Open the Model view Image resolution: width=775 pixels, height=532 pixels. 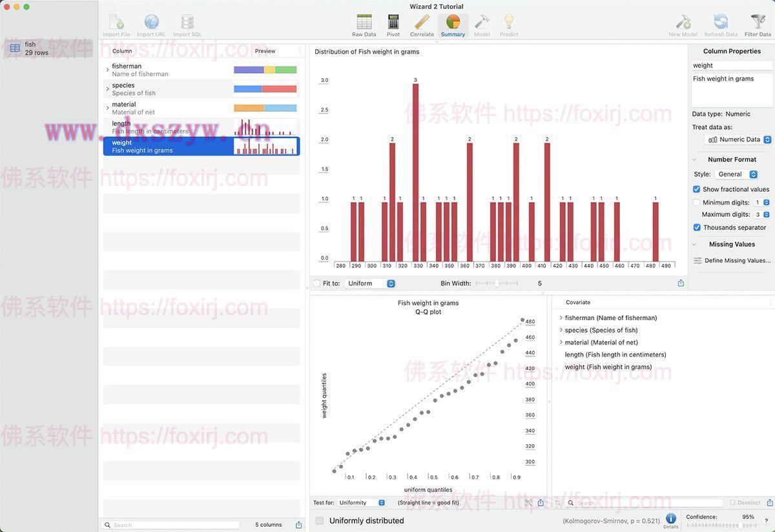click(482, 25)
